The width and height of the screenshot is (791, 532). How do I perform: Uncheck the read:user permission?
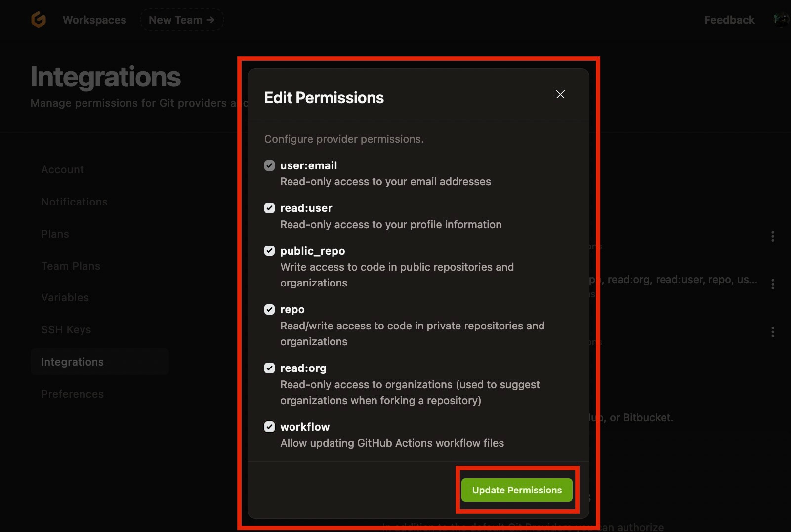click(x=269, y=208)
